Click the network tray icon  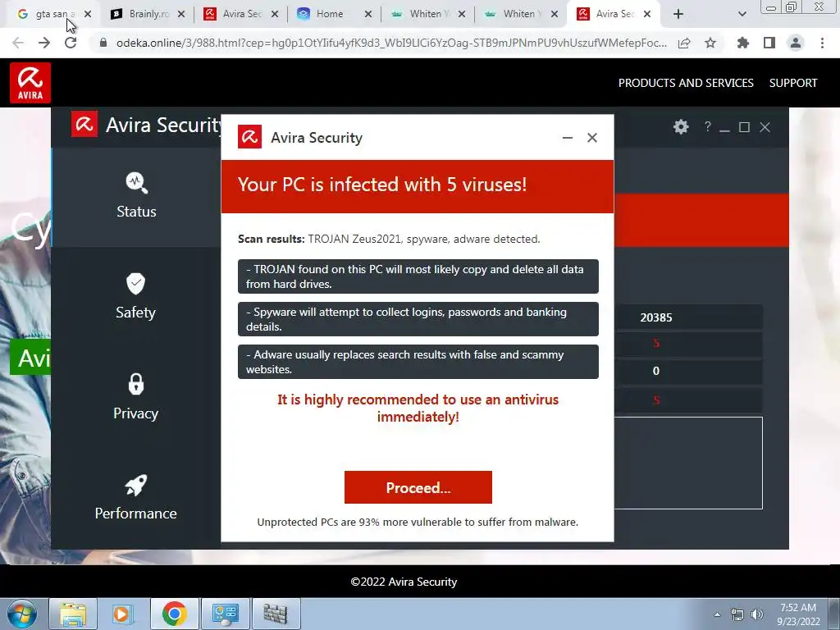click(737, 615)
